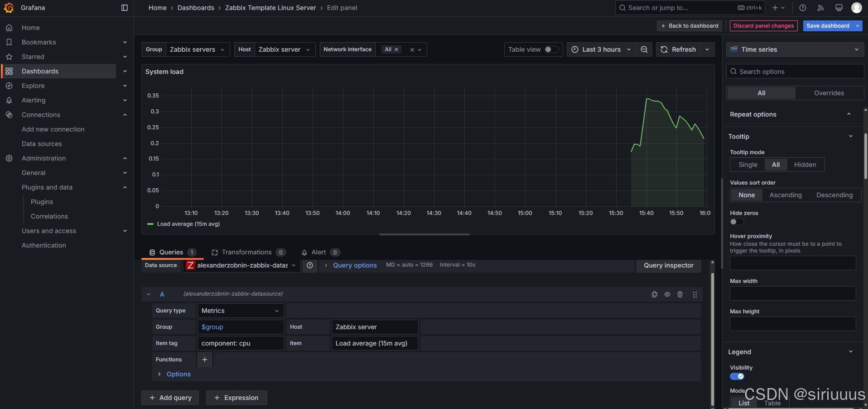Click Back to dashboard button

tap(690, 26)
